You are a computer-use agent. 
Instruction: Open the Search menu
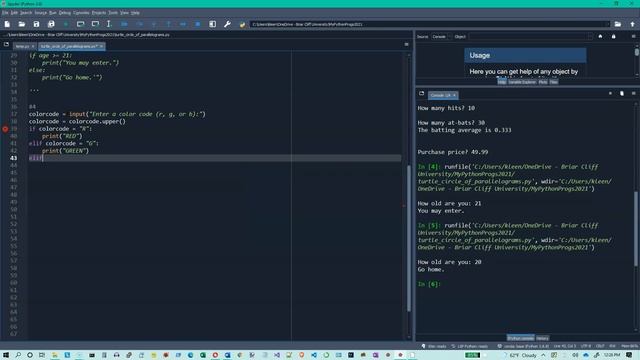[x=26, y=13]
